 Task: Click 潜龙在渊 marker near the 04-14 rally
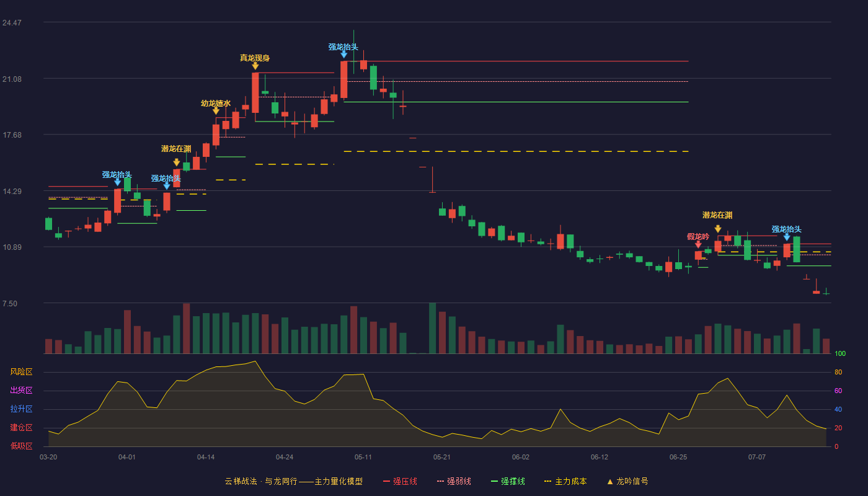click(177, 162)
